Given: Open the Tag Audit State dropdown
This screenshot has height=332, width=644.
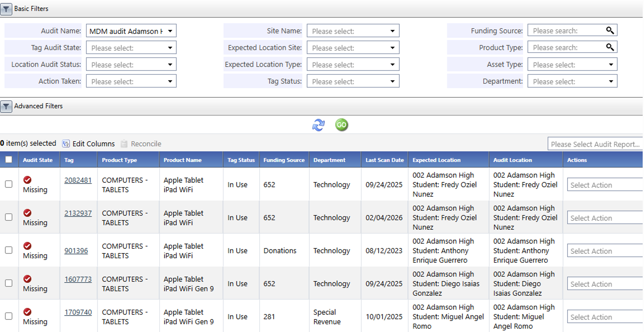Looking at the screenshot, I should (x=131, y=48).
